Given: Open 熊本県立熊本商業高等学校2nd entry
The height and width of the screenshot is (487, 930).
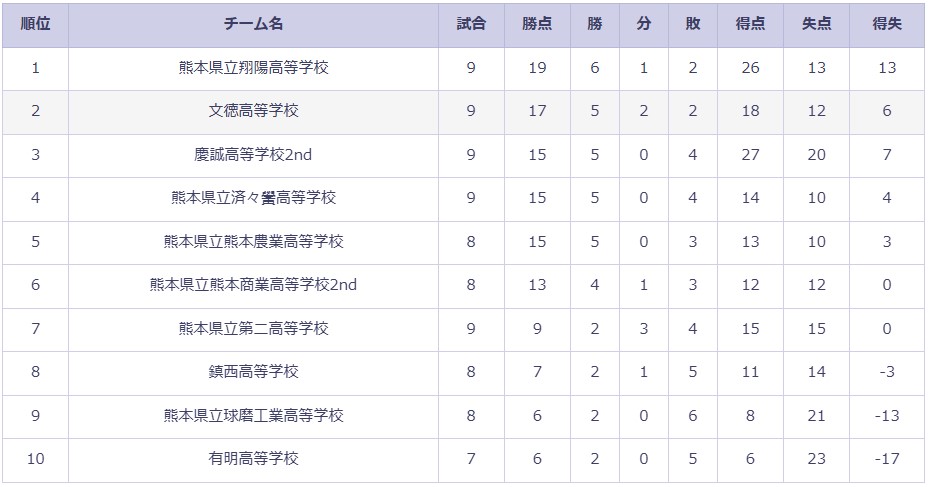Looking at the screenshot, I should coord(253,285).
